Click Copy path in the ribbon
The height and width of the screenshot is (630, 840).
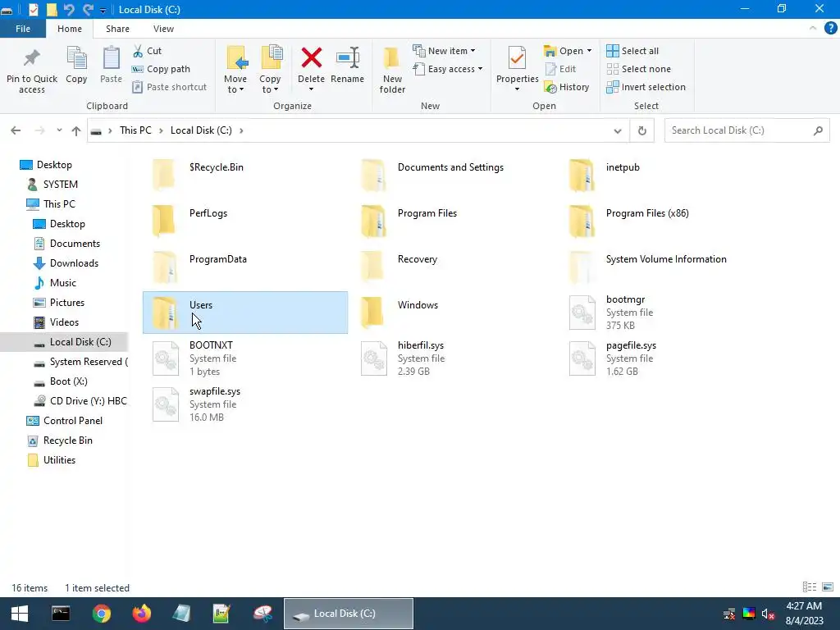161,69
